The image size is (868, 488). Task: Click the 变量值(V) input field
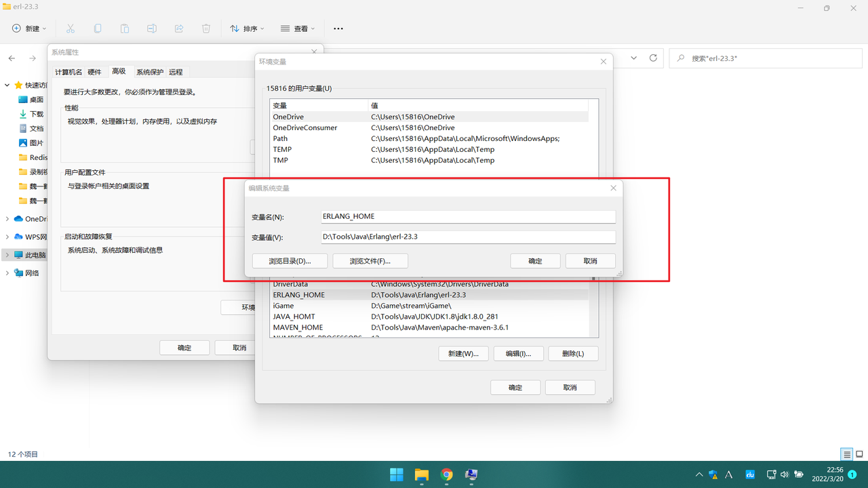coord(468,237)
